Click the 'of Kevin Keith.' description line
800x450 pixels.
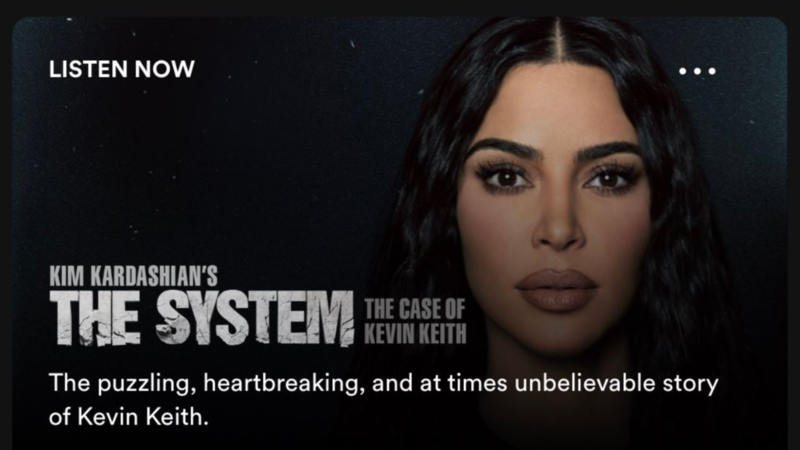129,417
